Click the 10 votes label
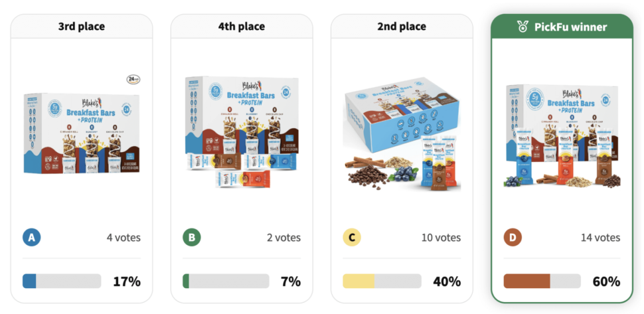The height and width of the screenshot is (314, 644). [x=441, y=238]
